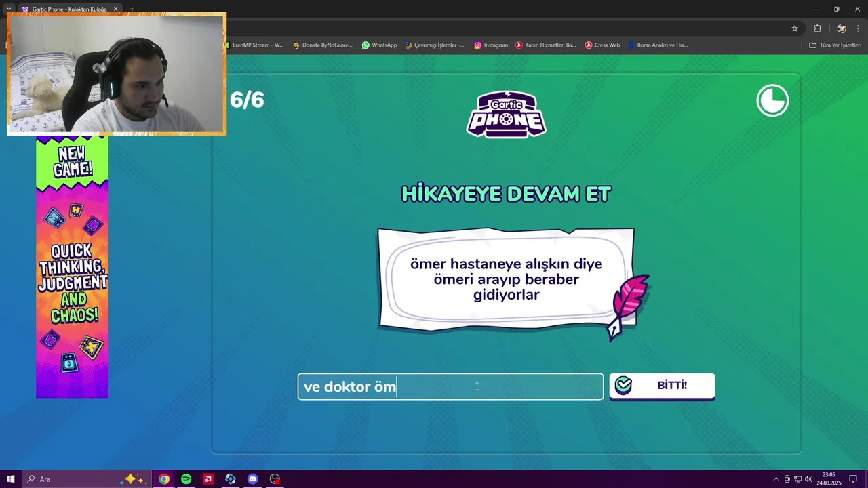
Task: Open the clock showing 23:05
Action: click(829, 479)
